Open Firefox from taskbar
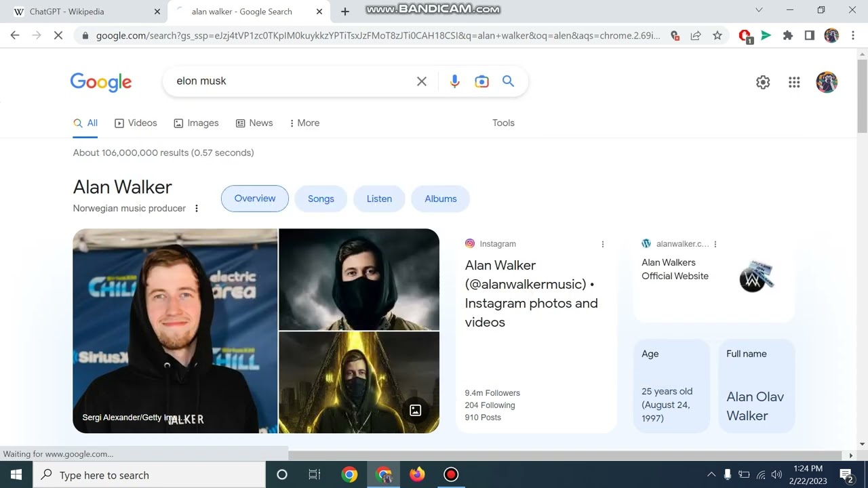The width and height of the screenshot is (868, 488). tap(417, 474)
